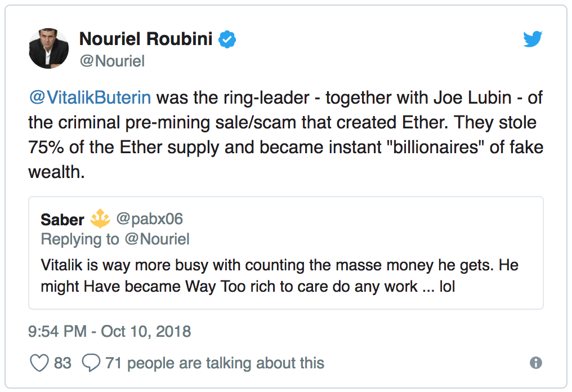Open the @Nouriel handle under the name

[112, 60]
